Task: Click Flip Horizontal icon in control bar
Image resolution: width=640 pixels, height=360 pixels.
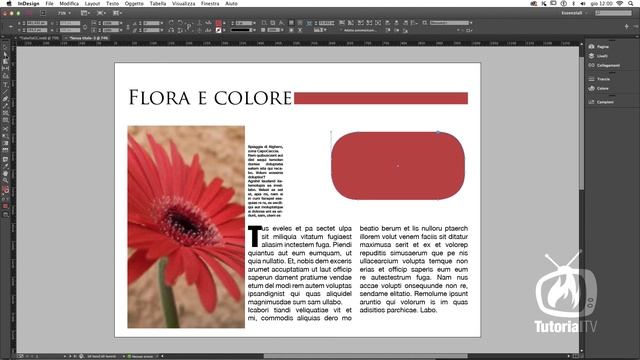Action: tap(171, 30)
